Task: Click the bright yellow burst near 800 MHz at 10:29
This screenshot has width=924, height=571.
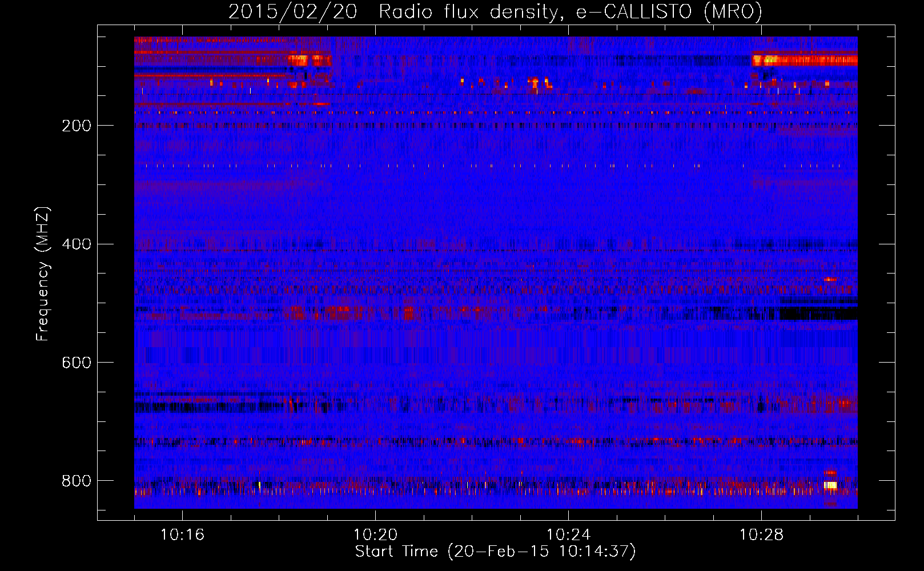Action: click(x=830, y=485)
